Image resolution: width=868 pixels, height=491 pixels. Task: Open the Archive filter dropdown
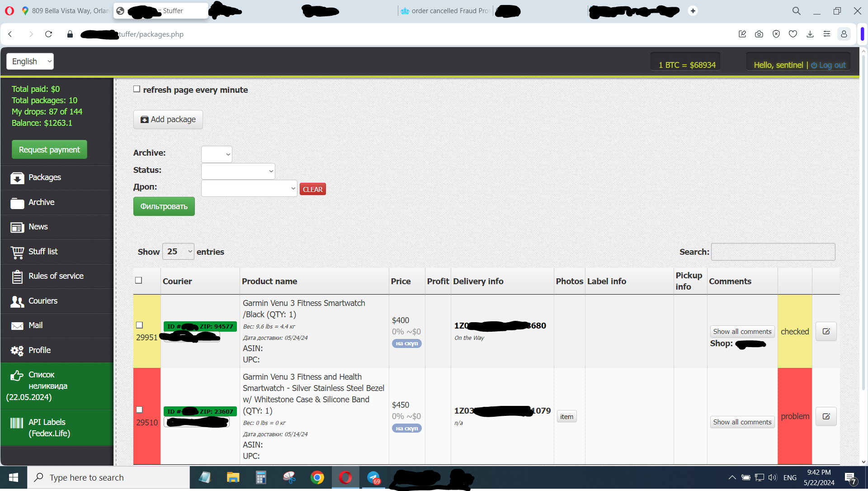[x=217, y=154]
